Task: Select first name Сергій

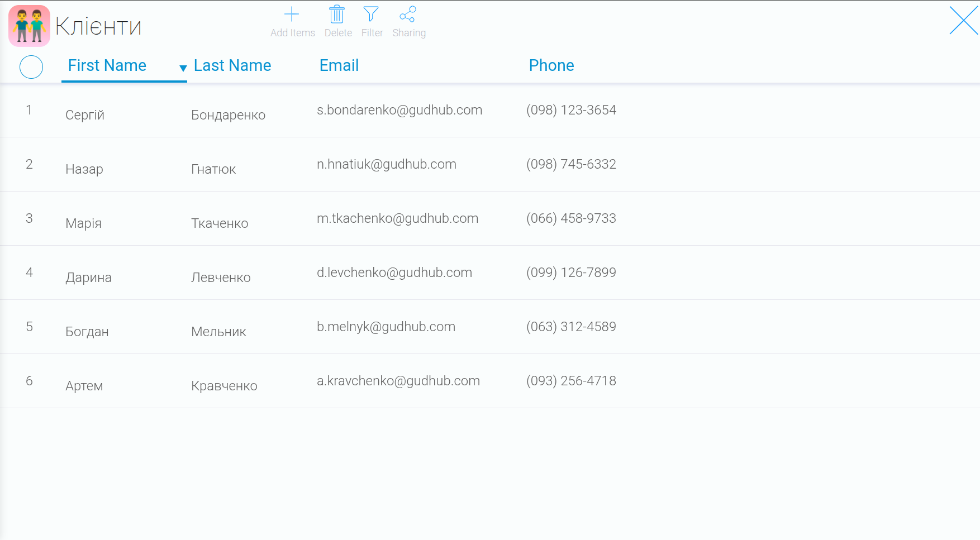Action: (85, 115)
